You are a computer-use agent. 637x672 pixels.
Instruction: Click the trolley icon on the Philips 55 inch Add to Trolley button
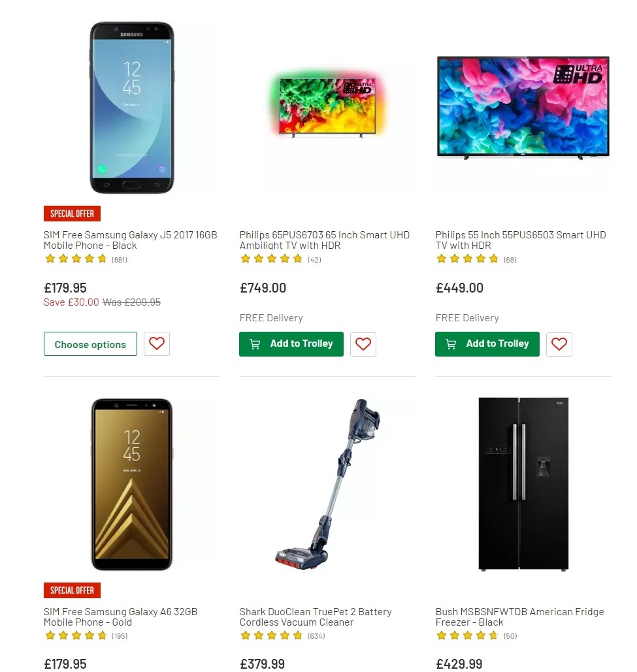[450, 344]
